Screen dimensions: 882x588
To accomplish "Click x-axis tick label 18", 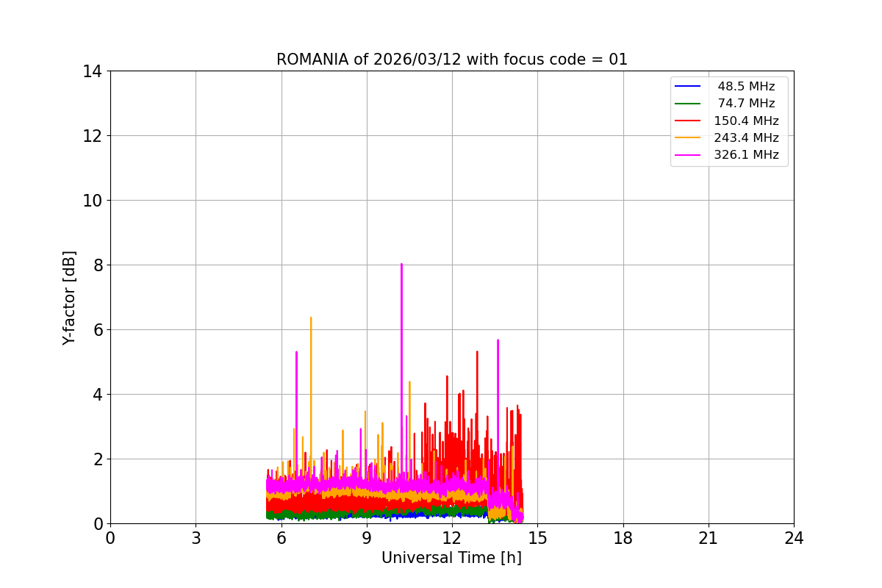I will coord(623,538).
